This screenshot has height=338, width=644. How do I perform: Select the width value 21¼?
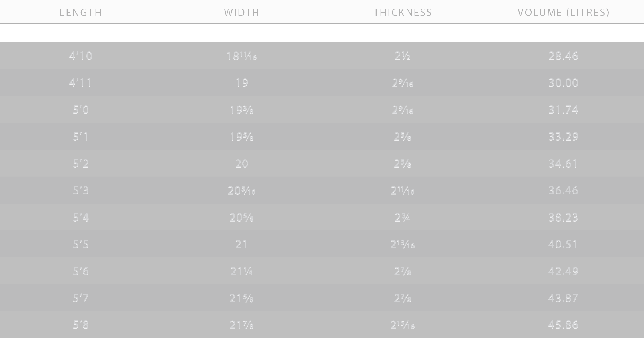click(x=242, y=271)
